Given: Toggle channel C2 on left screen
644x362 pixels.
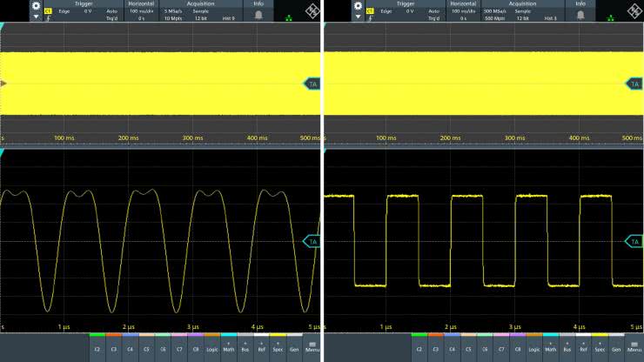Looking at the screenshot, I should [x=97, y=347].
